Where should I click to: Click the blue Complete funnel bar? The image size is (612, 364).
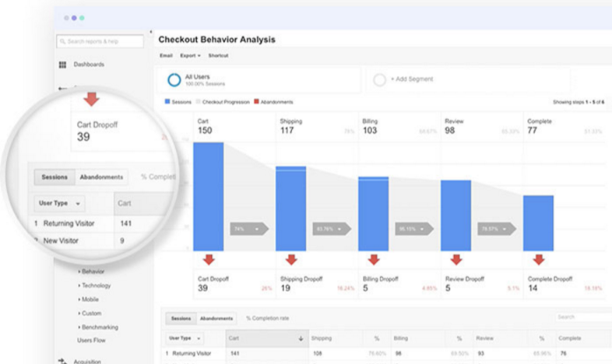tap(539, 223)
